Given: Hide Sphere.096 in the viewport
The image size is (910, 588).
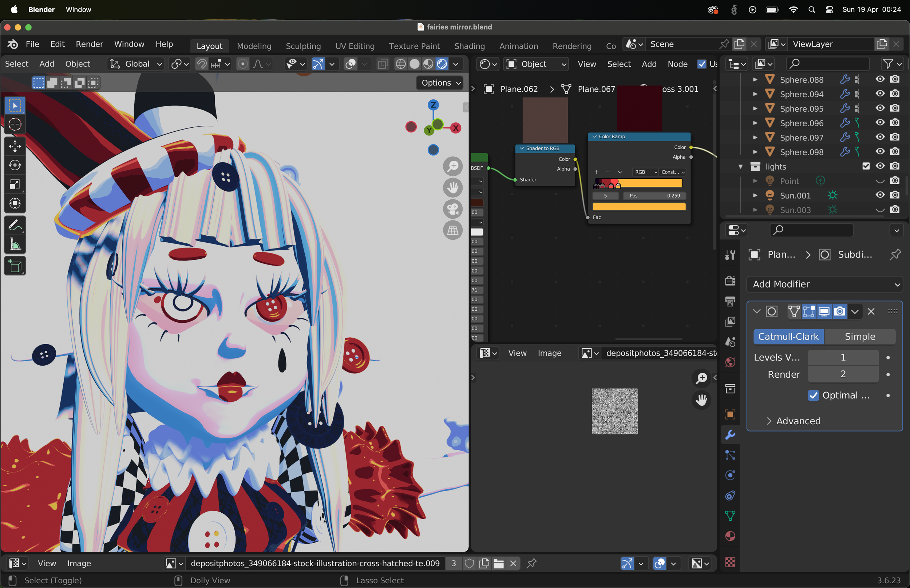Looking at the screenshot, I should (x=880, y=123).
